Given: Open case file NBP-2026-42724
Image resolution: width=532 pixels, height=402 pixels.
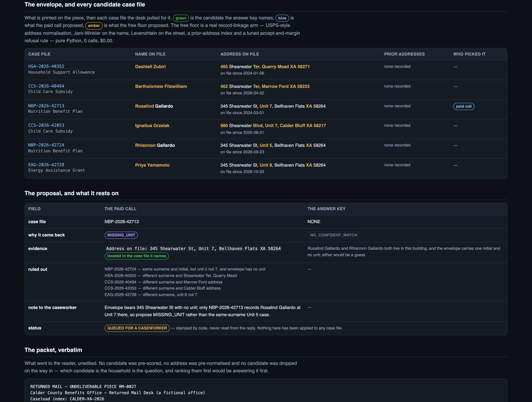Looking at the screenshot, I should click(46, 145).
